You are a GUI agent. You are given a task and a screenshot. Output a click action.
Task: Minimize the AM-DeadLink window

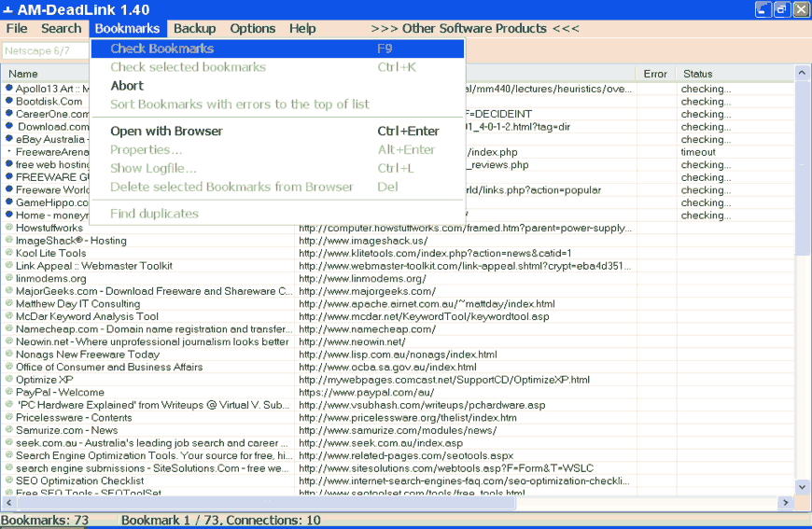763,9
